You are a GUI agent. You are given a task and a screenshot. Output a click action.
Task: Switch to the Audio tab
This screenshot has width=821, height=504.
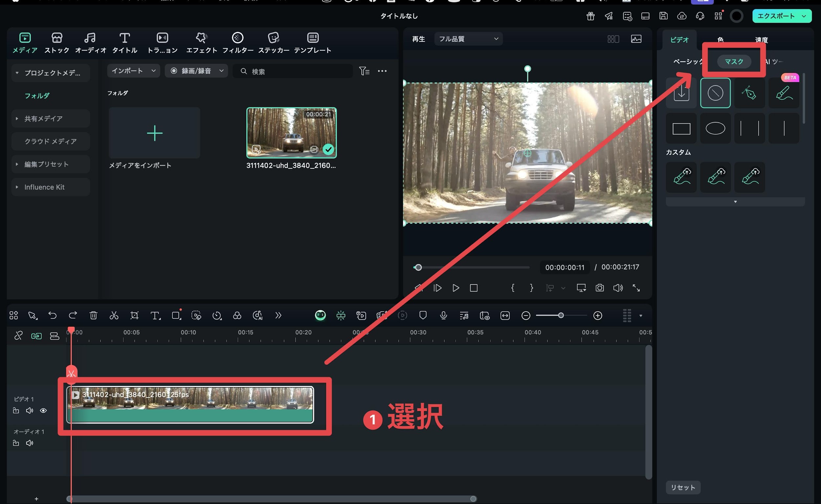point(90,43)
